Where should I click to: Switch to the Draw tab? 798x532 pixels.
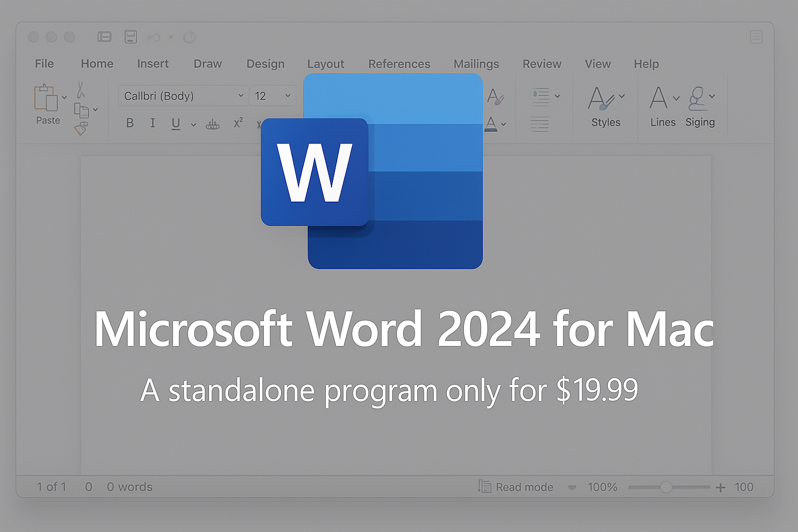pos(208,63)
